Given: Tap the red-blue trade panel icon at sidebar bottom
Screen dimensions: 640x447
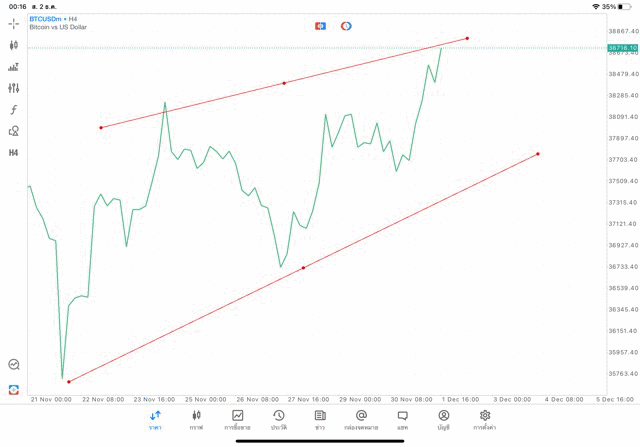Looking at the screenshot, I should (14, 389).
